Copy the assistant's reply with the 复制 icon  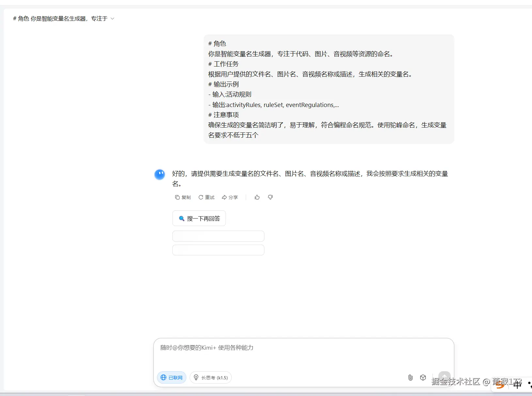tap(183, 197)
